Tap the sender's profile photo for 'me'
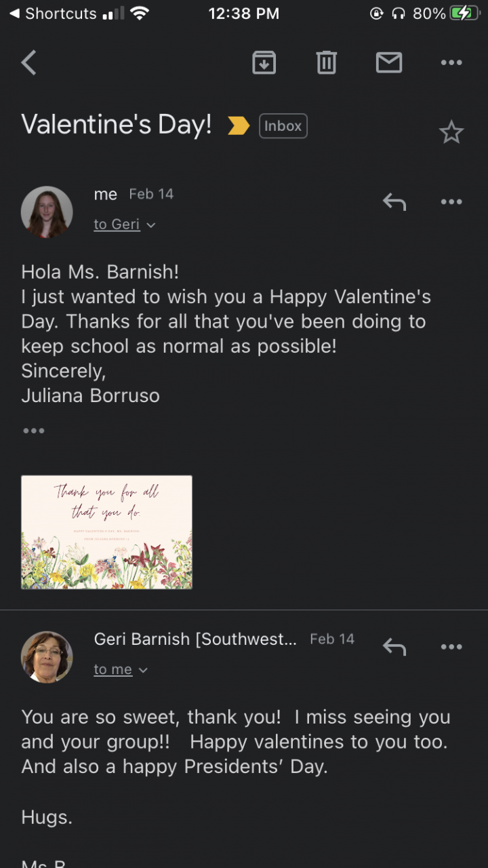The image size is (488, 868). click(47, 212)
